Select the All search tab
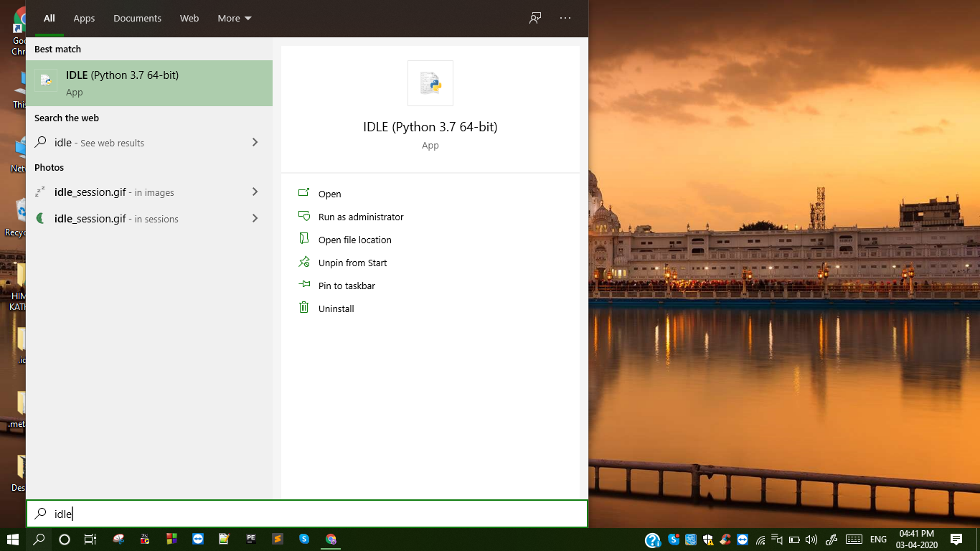Image resolution: width=980 pixels, height=551 pixels. coord(50,18)
